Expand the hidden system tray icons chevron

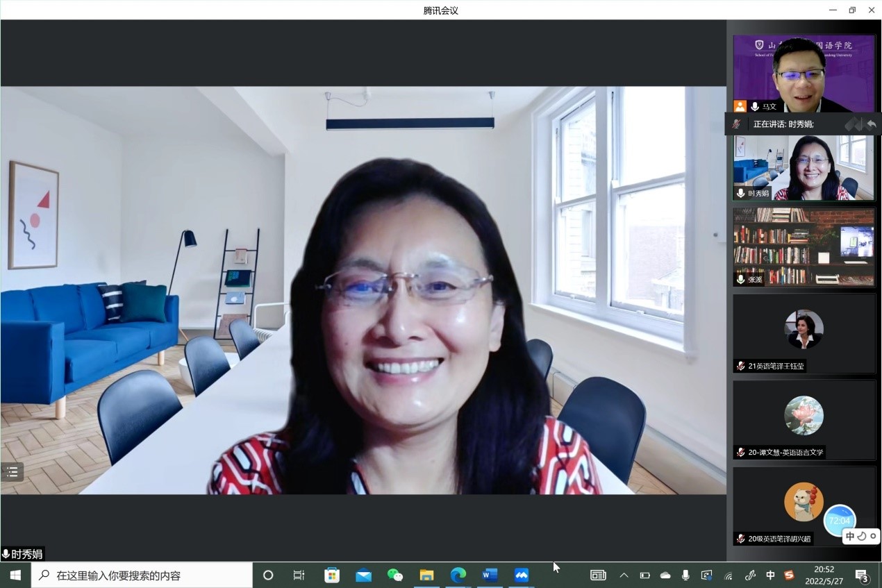pos(624,575)
